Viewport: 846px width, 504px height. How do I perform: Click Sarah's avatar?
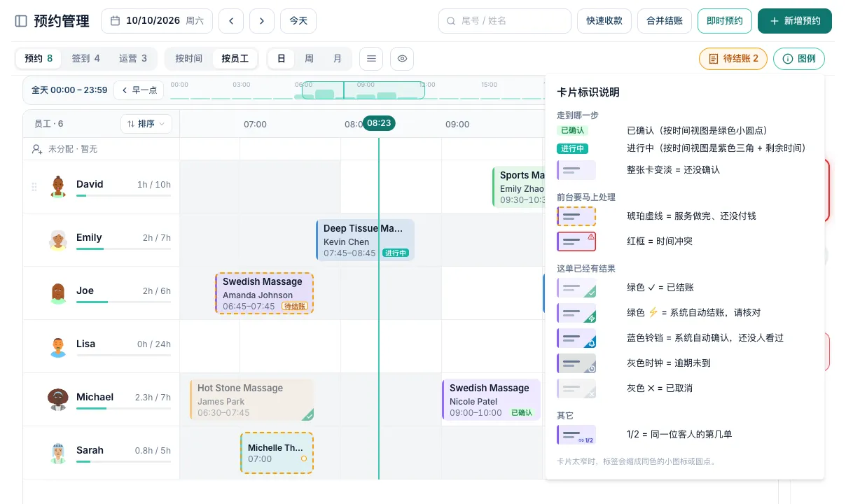58,453
